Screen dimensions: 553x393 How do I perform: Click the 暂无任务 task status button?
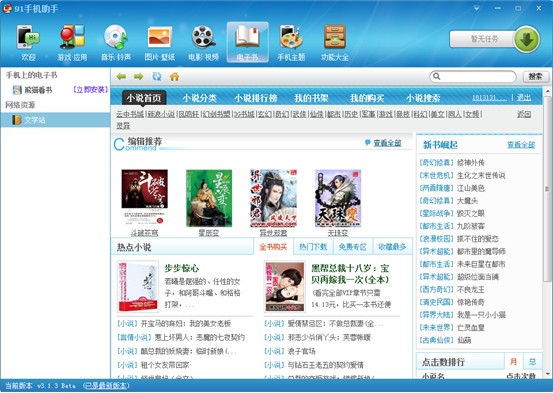click(x=484, y=39)
